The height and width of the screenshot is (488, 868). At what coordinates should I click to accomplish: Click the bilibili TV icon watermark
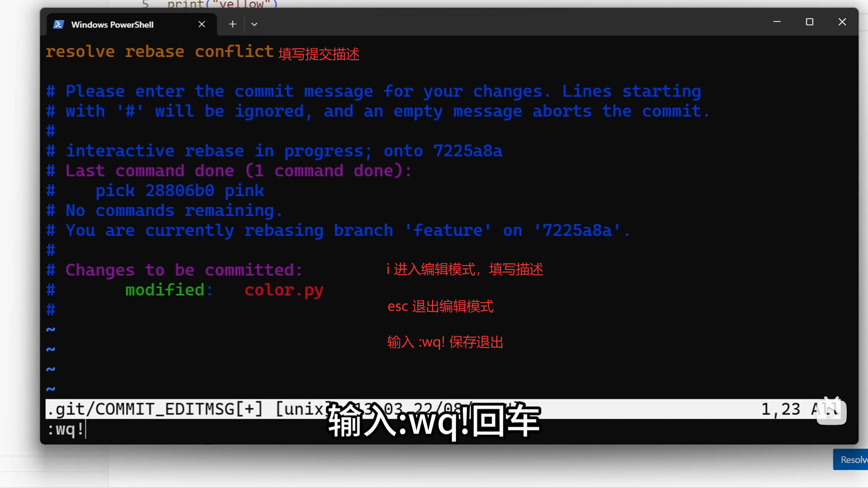point(831,411)
